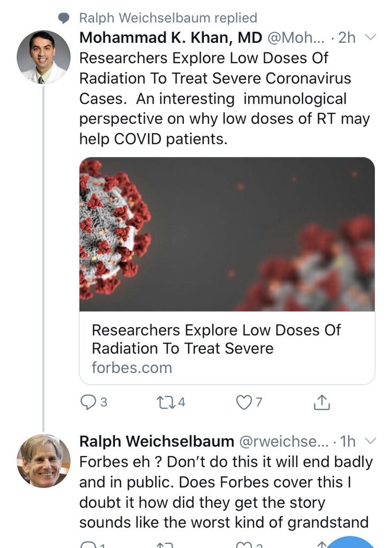Share Mohammad Khan's tweet
Screen dimensions: 392x548
(321, 402)
